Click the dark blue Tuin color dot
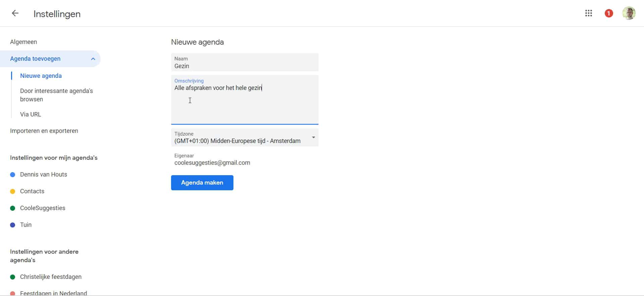The image size is (644, 298). click(13, 225)
